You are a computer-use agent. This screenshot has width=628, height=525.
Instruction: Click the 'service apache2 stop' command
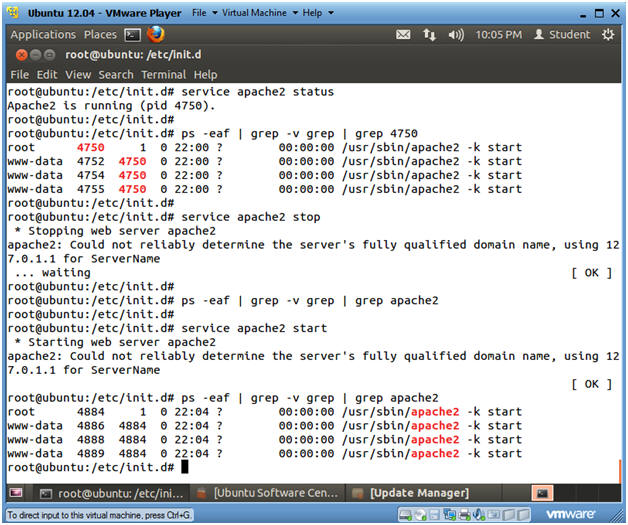pos(251,217)
